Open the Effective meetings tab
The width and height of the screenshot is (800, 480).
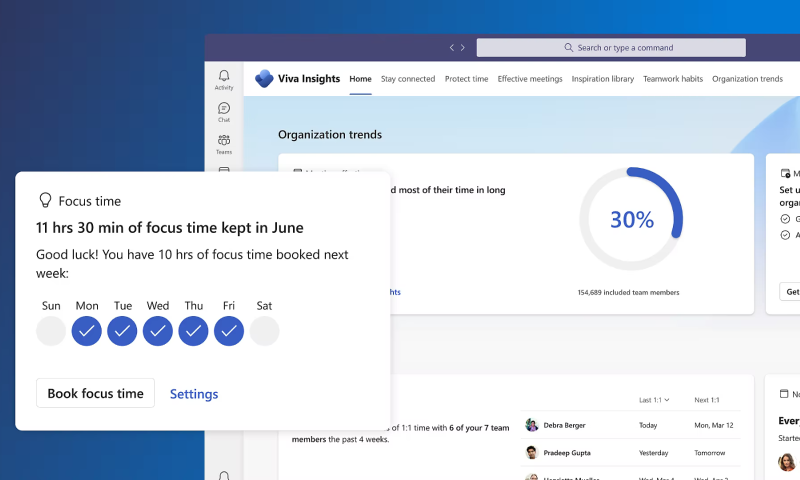tap(530, 79)
